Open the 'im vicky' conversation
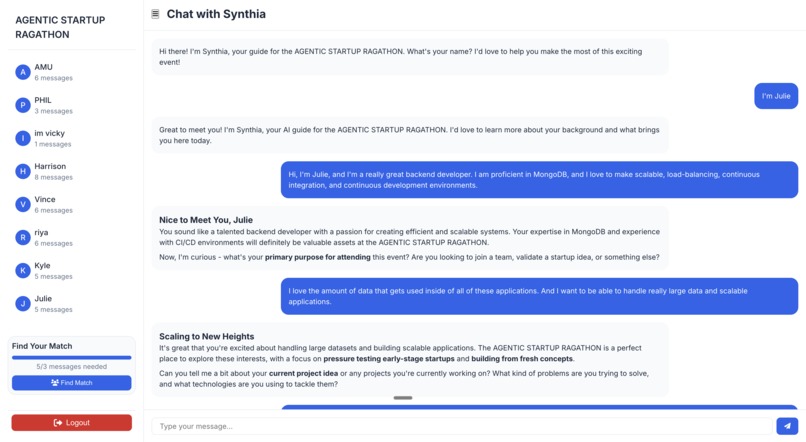The height and width of the screenshot is (442, 806). (71, 138)
